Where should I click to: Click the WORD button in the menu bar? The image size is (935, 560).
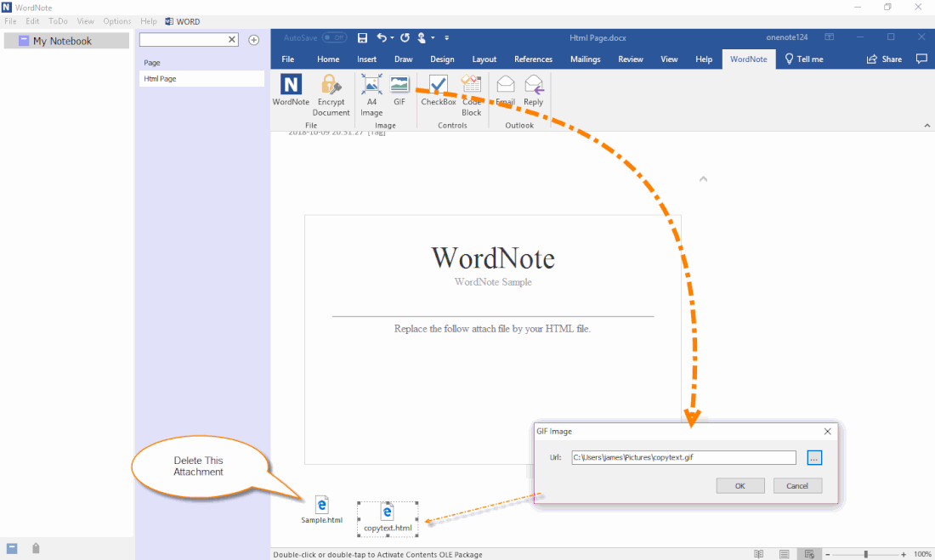(183, 21)
